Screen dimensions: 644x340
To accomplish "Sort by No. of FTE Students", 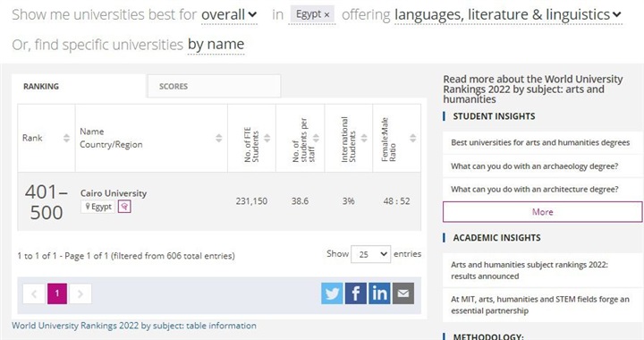I will [267, 138].
